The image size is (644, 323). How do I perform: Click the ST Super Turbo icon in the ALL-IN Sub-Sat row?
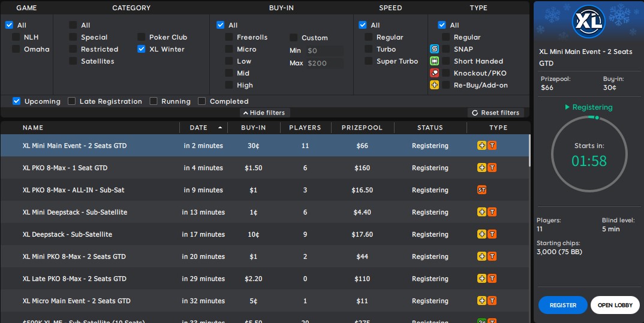point(482,190)
